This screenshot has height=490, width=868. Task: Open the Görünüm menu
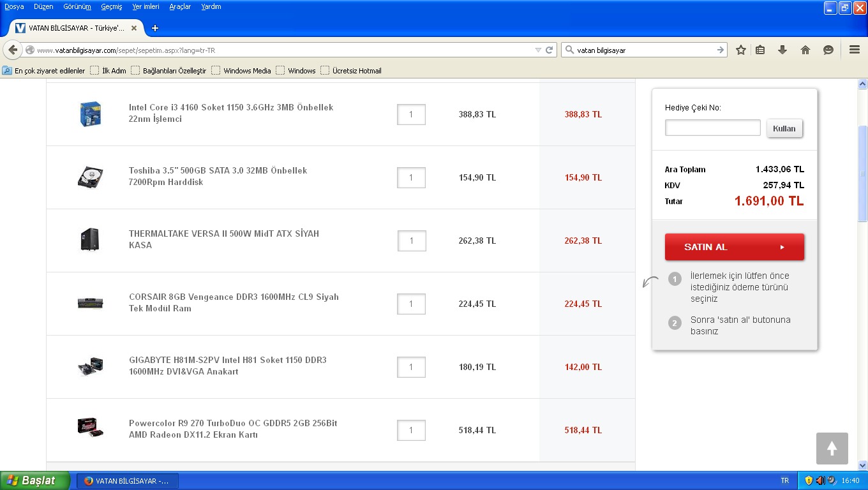(x=77, y=6)
